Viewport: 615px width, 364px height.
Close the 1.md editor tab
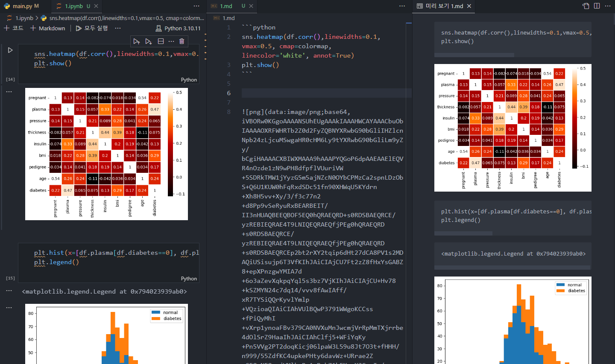click(251, 6)
